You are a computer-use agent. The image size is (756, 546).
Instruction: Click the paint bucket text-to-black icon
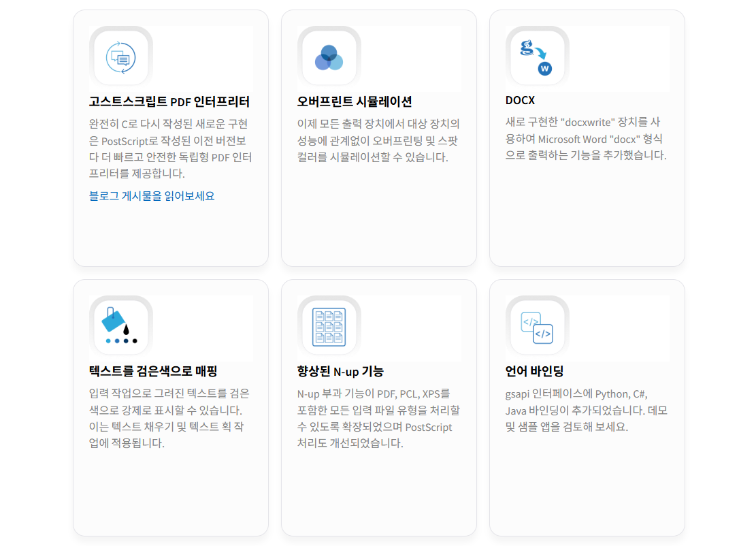[121, 327]
